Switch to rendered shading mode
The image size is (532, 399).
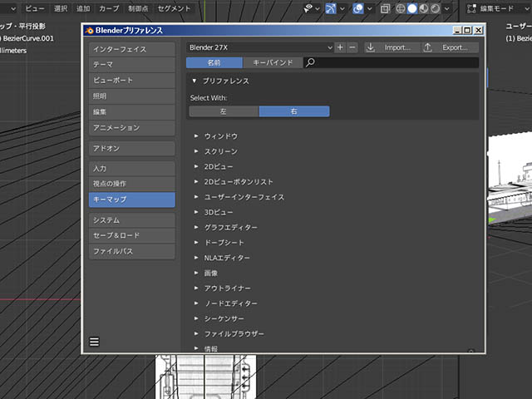point(436,8)
